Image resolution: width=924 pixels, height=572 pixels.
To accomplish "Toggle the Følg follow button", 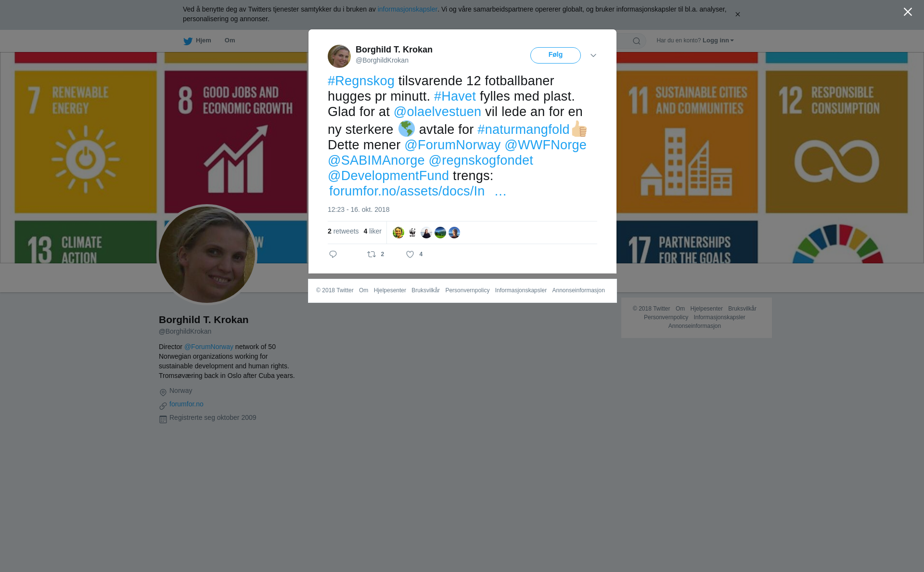I will coord(555,55).
